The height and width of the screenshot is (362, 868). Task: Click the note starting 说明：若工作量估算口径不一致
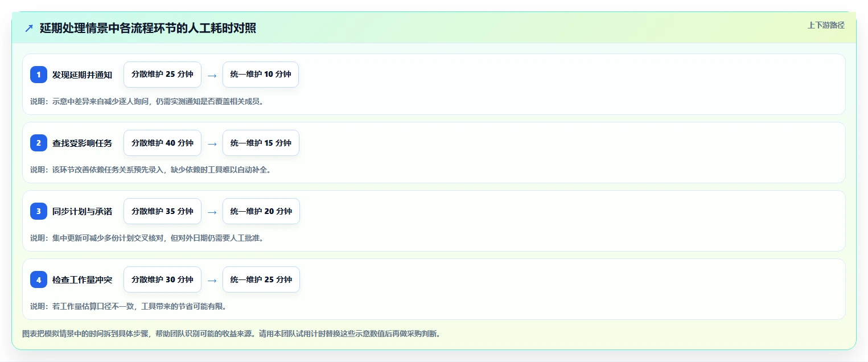click(129, 306)
